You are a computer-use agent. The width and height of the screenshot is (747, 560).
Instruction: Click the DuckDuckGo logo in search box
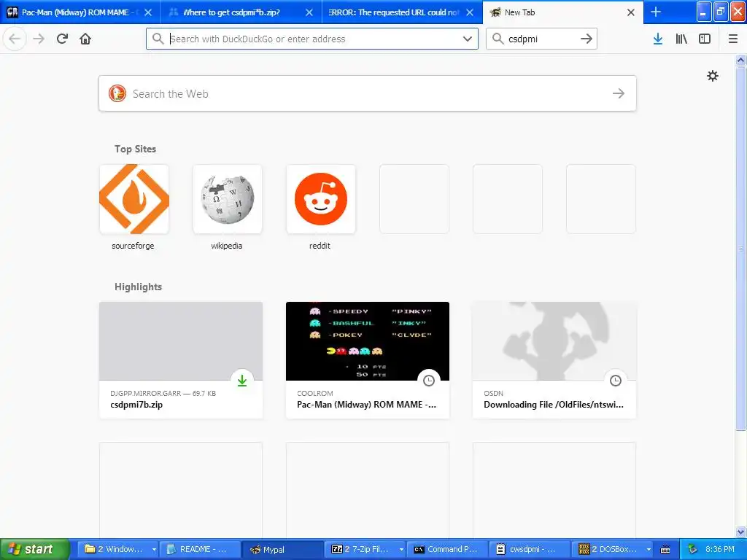point(117,93)
